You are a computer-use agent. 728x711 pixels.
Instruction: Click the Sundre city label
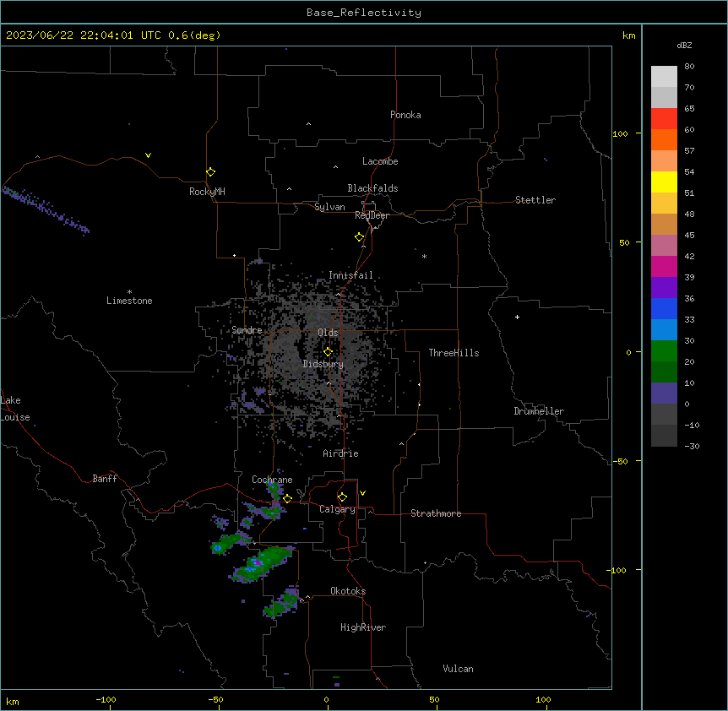pyautogui.click(x=247, y=330)
